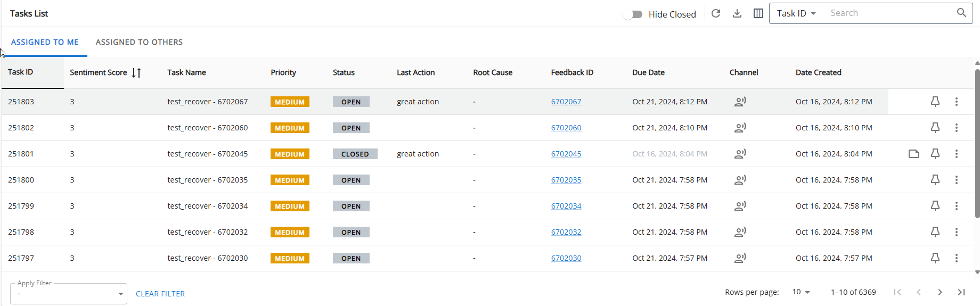Open the column chooser icon
The image size is (980, 306).
758,13
